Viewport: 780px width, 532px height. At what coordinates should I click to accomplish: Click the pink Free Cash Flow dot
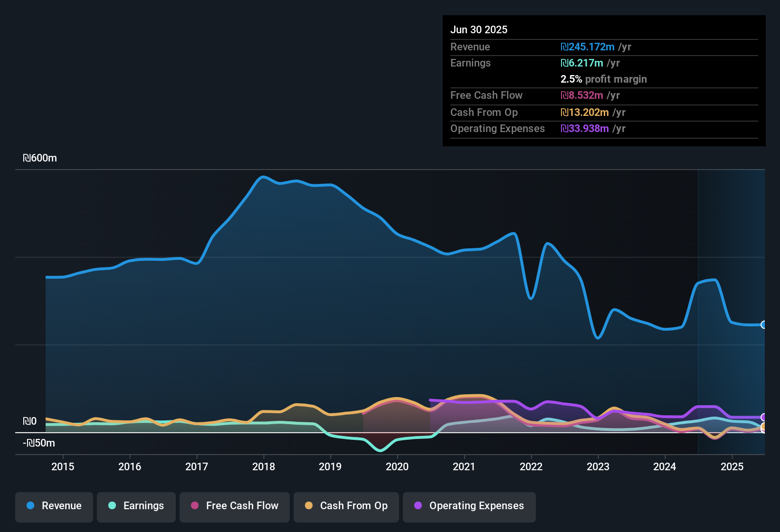point(195,505)
